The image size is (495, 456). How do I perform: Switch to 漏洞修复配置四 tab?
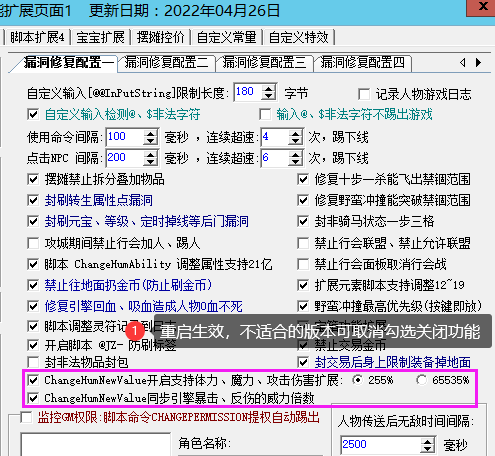tap(362, 63)
